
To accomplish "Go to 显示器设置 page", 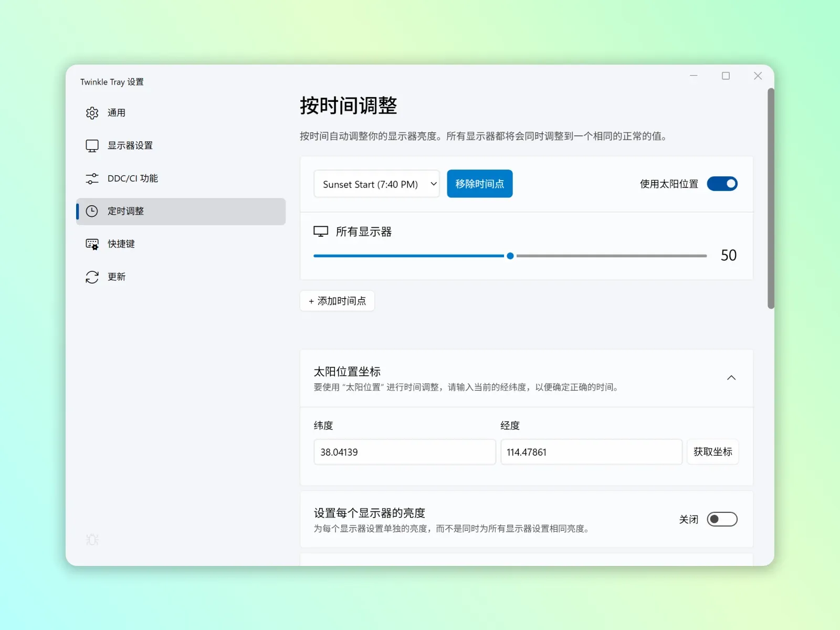I will 181,146.
